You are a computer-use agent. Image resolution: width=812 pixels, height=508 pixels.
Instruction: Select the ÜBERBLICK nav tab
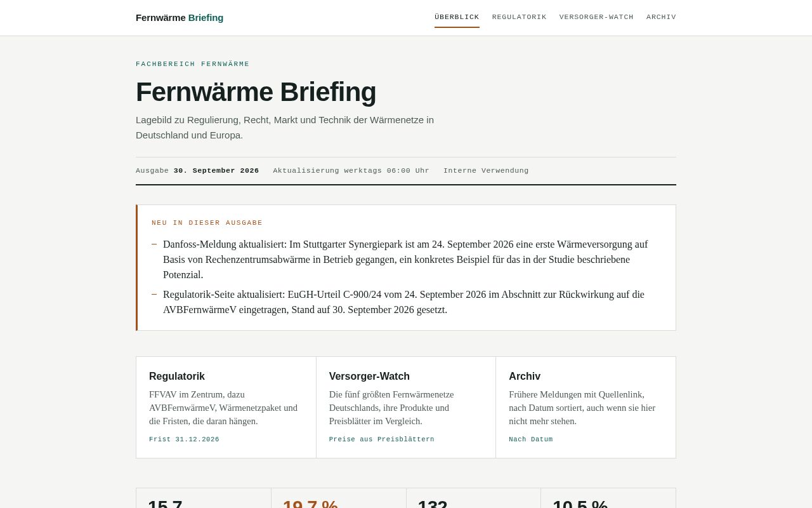(457, 17)
